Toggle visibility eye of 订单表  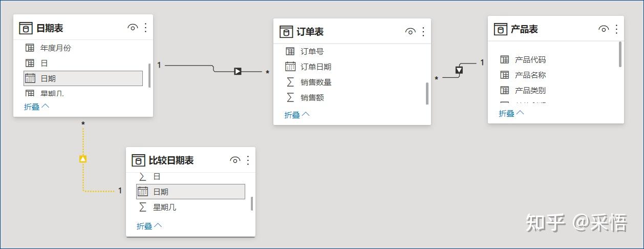coord(410,32)
